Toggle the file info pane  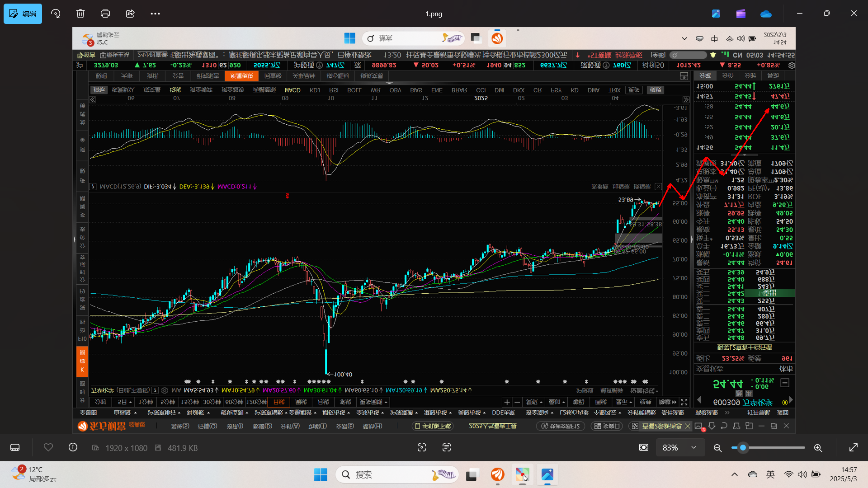(73, 447)
